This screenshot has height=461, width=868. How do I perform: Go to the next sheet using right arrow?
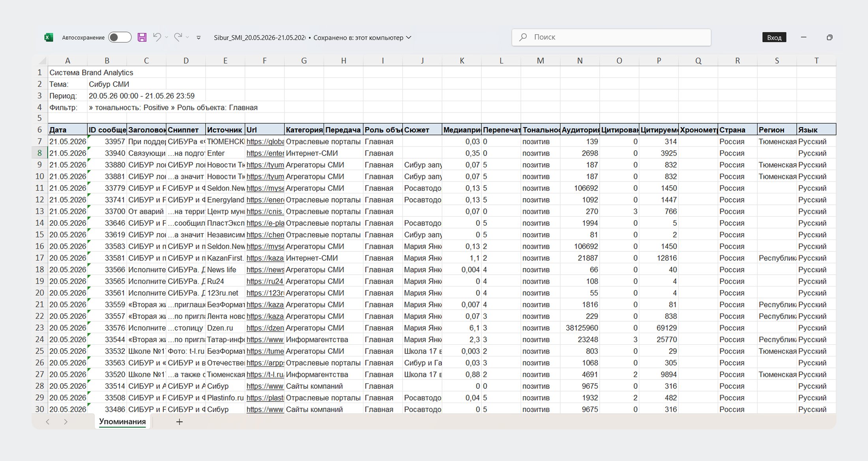[x=65, y=422]
